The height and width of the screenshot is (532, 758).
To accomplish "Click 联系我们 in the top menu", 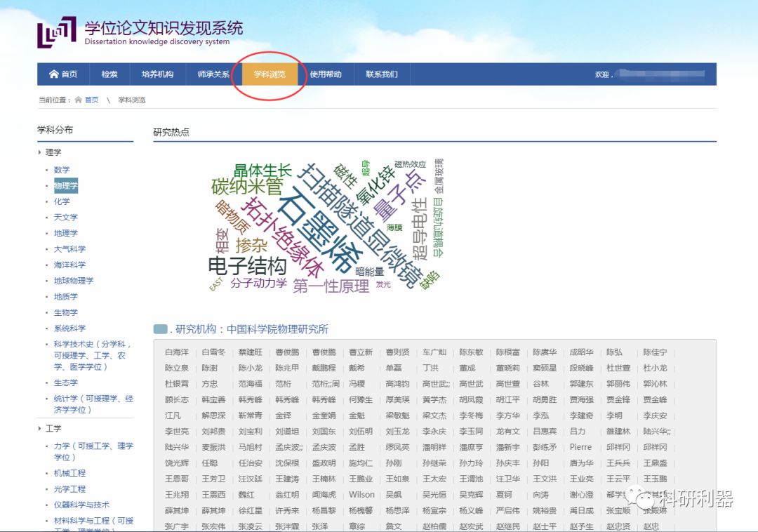I will [381, 74].
